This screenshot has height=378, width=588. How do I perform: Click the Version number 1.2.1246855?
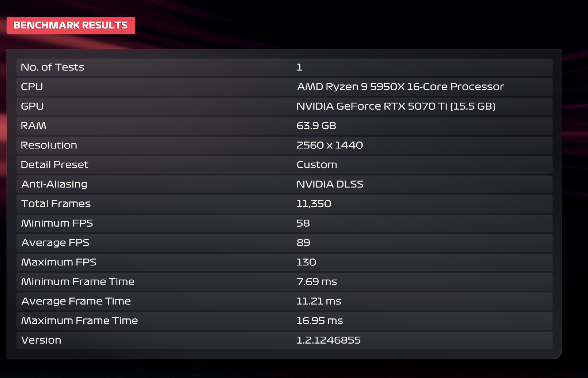(329, 340)
